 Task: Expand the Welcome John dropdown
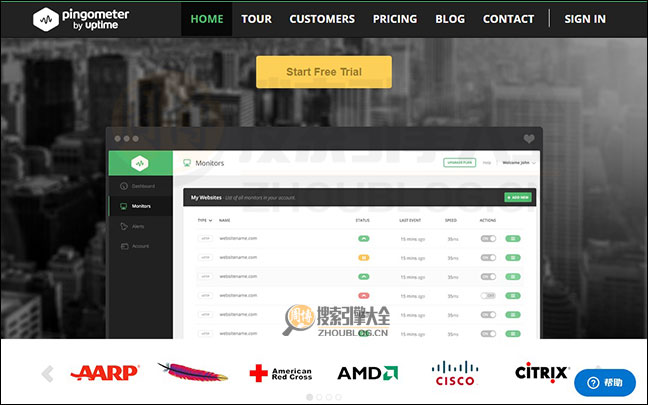519,163
